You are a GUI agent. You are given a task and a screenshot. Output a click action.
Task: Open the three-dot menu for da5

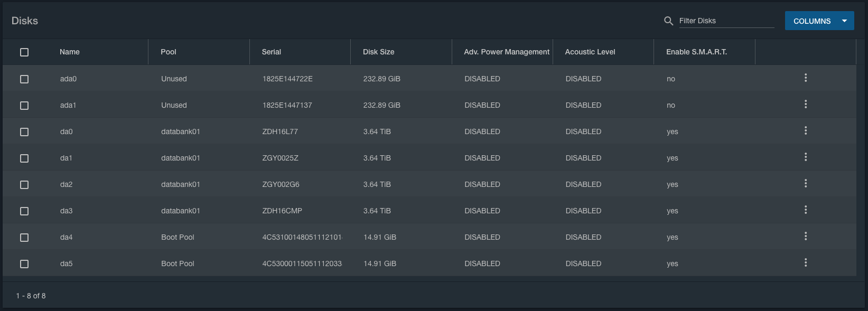[805, 263]
